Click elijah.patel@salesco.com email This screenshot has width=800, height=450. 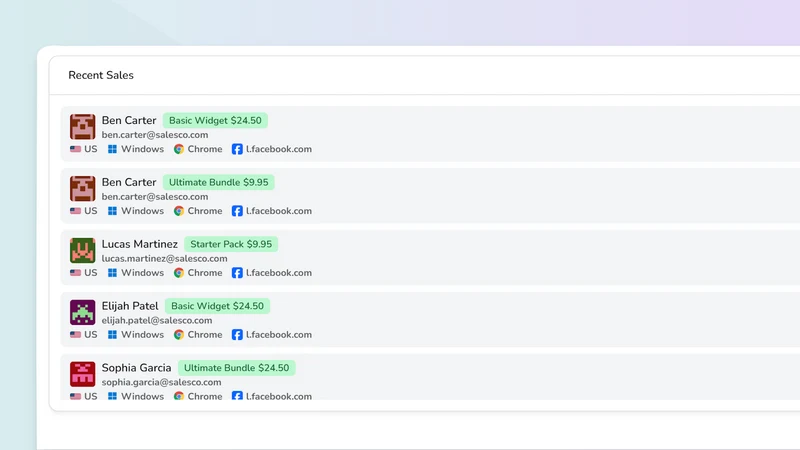click(x=157, y=320)
